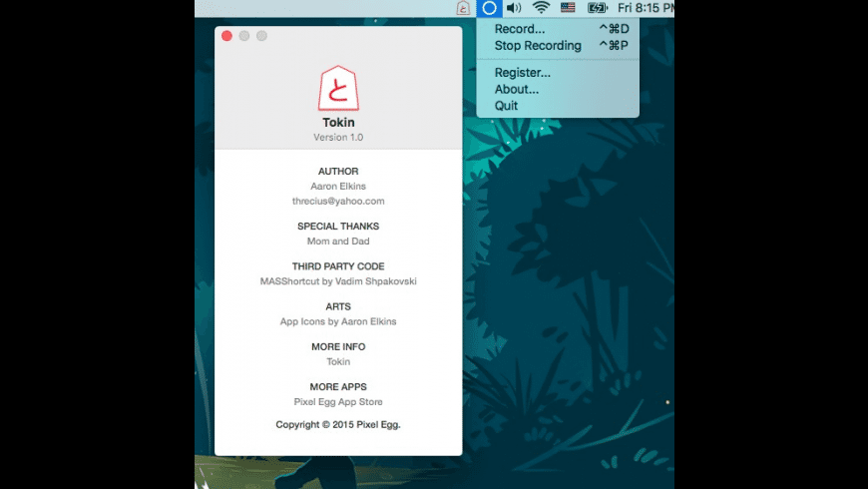Open MASShortcut by Vadim Shpakovski link
Viewport: 868px width, 489px height.
tap(338, 281)
